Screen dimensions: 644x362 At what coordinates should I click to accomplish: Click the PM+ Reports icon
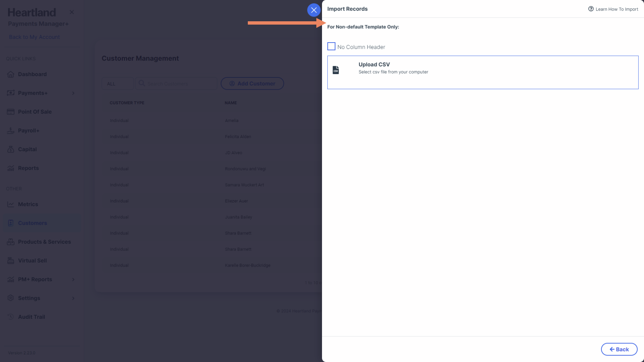coord(11,279)
